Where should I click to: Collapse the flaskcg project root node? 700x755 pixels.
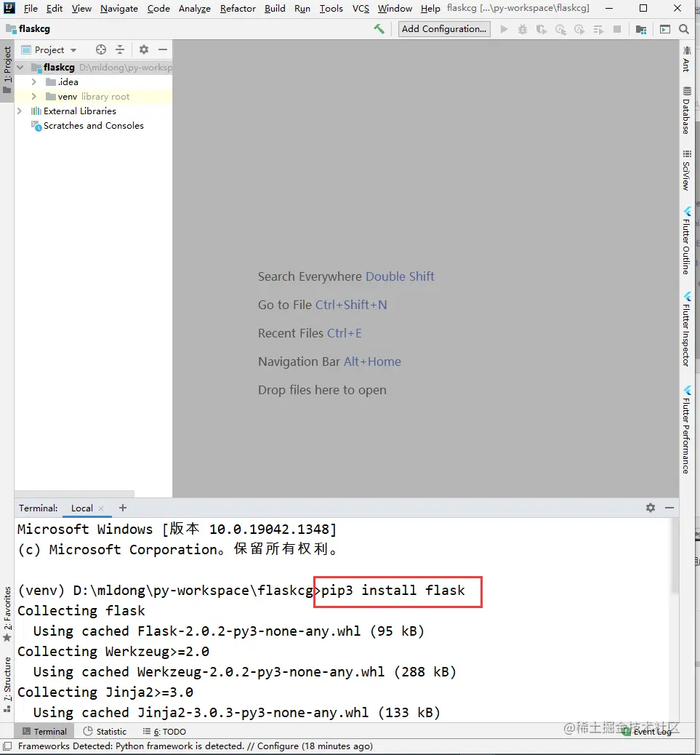[x=20, y=67]
